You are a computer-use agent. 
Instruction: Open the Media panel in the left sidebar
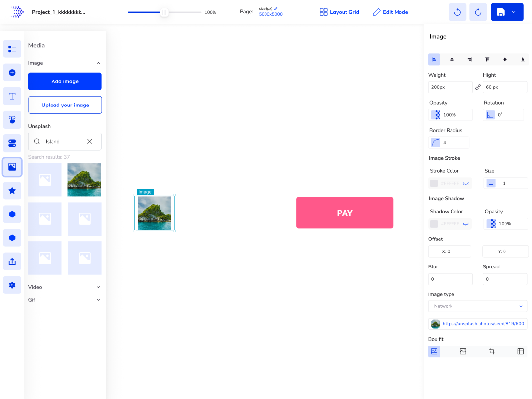[12, 166]
